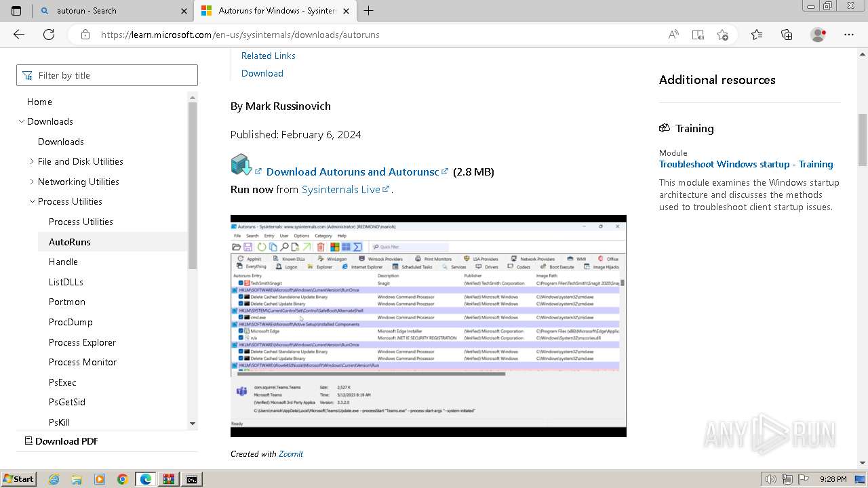Add this page to favorites
This screenshot has width=868, height=488.
click(x=722, y=35)
